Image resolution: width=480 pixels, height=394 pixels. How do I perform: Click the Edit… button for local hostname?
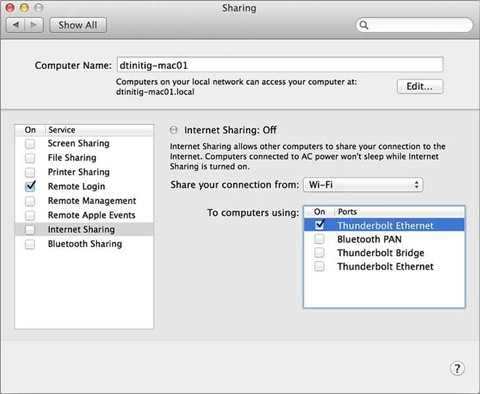(x=420, y=87)
